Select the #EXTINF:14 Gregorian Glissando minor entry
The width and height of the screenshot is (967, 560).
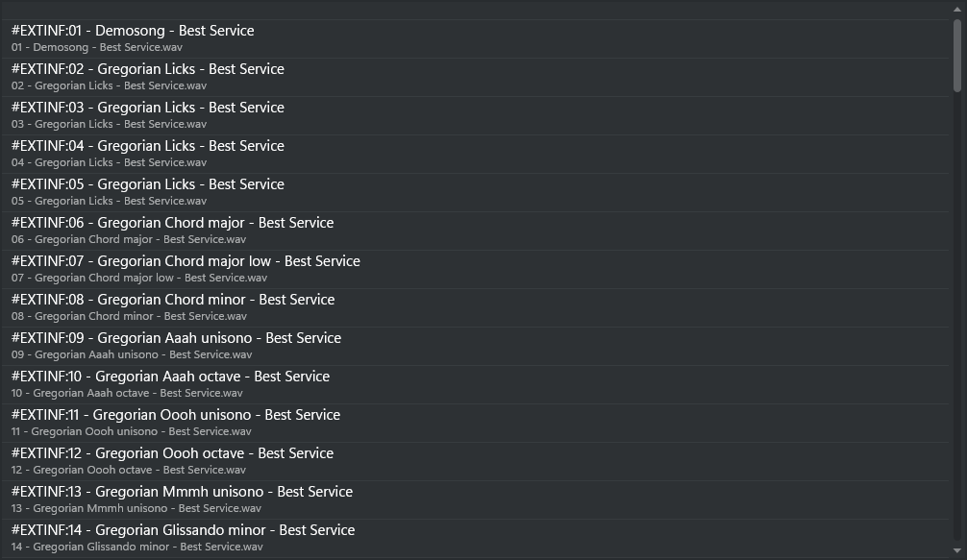[183, 530]
